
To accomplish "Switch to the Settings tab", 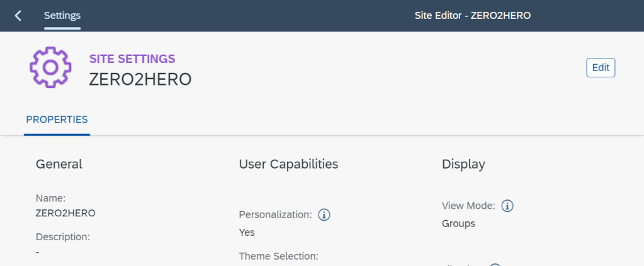I will point(62,16).
